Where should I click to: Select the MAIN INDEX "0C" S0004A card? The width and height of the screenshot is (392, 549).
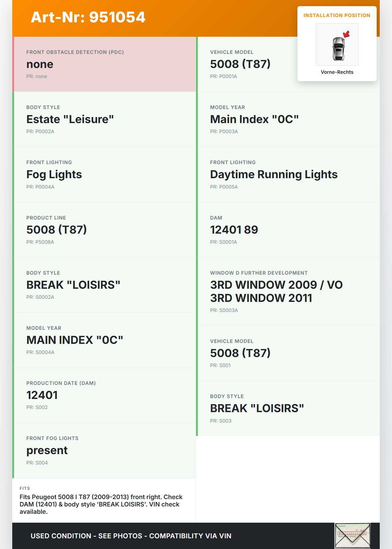pos(105,340)
